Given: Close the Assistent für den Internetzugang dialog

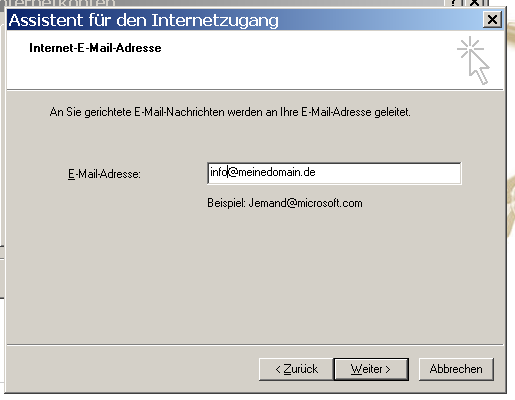Looking at the screenshot, I should (492, 20).
